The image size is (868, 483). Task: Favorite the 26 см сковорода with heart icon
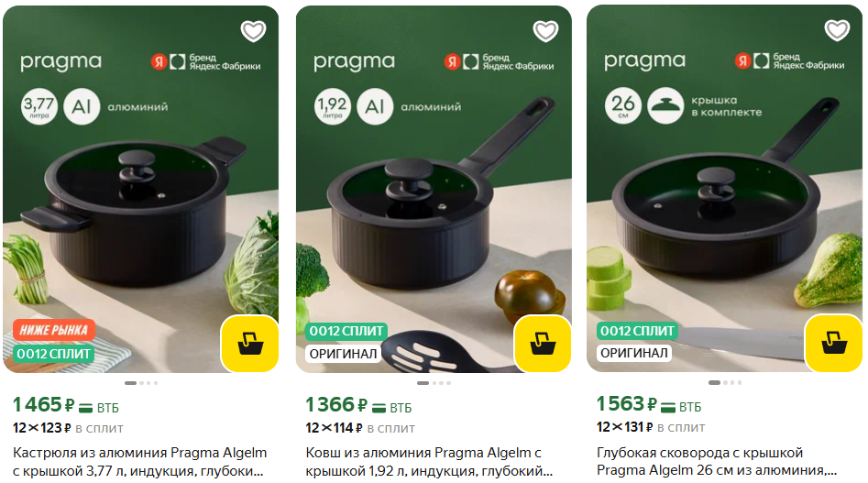click(x=837, y=30)
